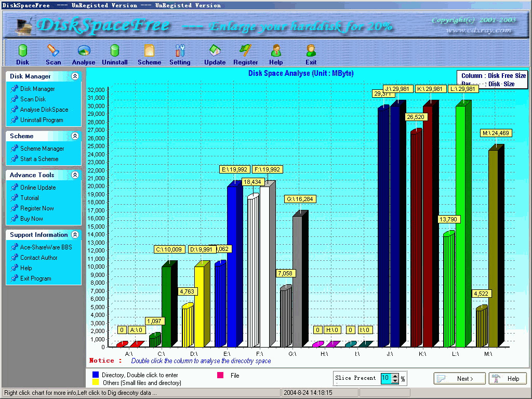Click Exit Program in sidebar
Viewport: 532px width, 399px height.
36,278
